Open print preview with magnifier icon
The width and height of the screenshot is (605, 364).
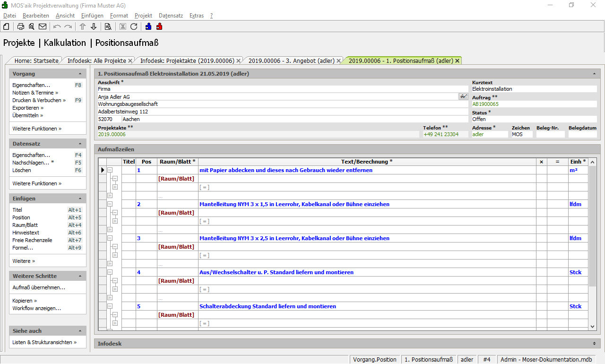tap(32, 26)
